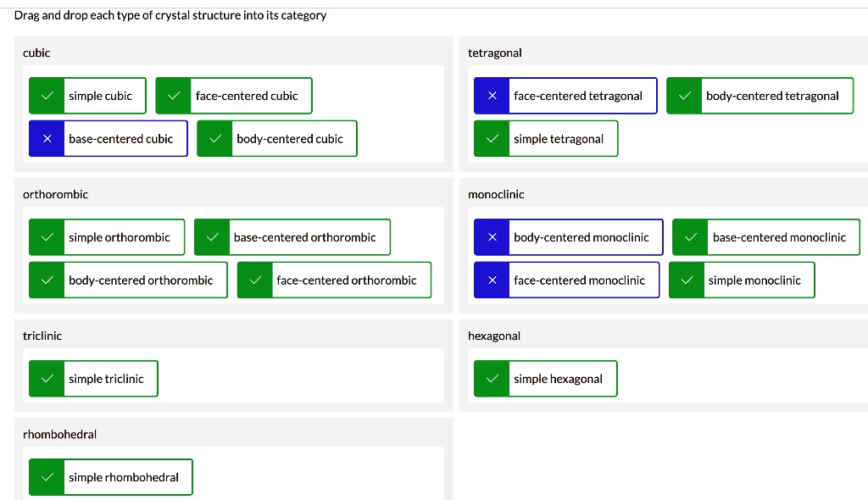Select the face-centered orthorombic tile

click(x=334, y=281)
